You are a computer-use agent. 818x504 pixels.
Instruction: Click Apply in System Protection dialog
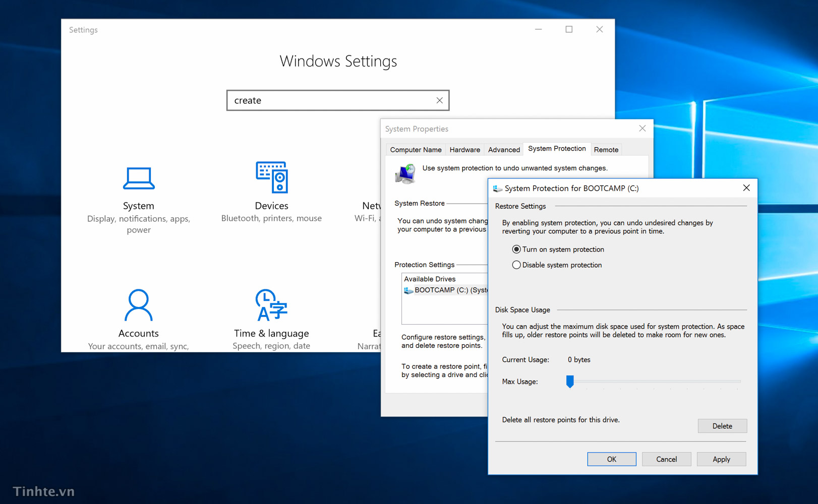721,459
